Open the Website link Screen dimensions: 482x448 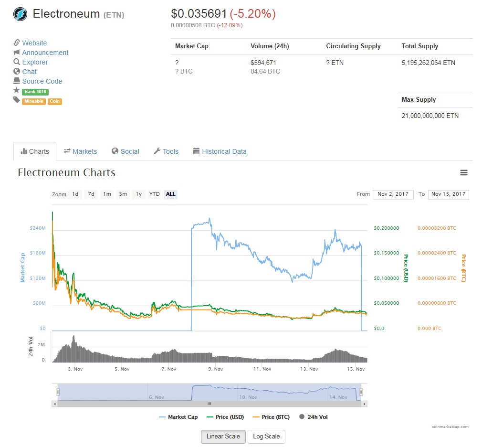34,43
